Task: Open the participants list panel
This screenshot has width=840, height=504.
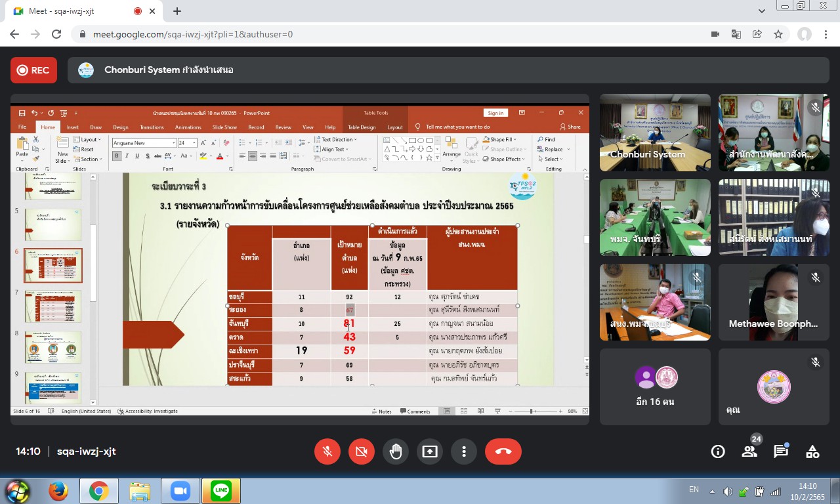Action: (x=749, y=451)
